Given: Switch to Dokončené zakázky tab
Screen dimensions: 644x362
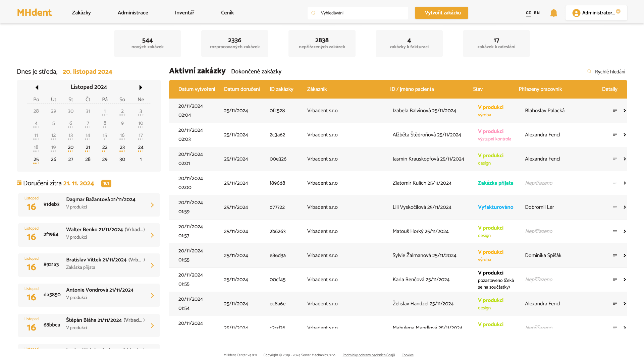Looking at the screenshot, I should click(x=256, y=71).
